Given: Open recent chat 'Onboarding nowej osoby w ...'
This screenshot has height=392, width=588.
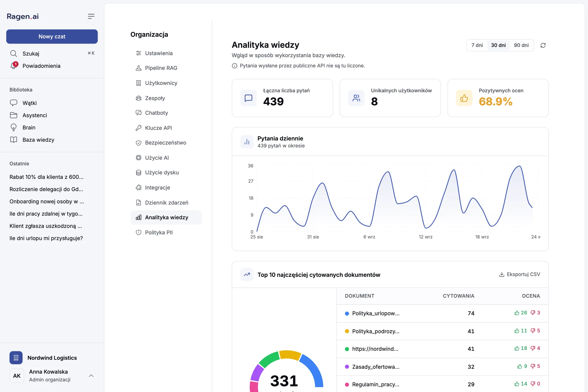Looking at the screenshot, I should click(47, 201).
